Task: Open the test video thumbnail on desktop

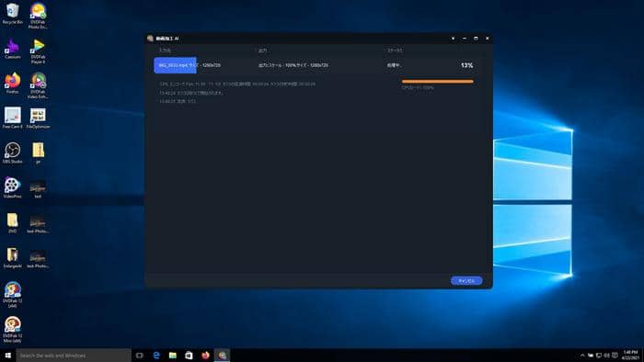Action: [x=38, y=189]
